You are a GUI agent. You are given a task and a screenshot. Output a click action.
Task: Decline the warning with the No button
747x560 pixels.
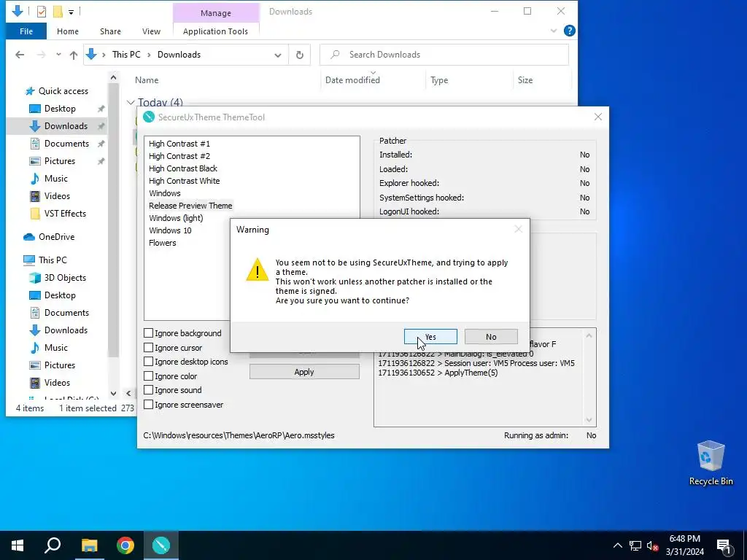tap(491, 337)
